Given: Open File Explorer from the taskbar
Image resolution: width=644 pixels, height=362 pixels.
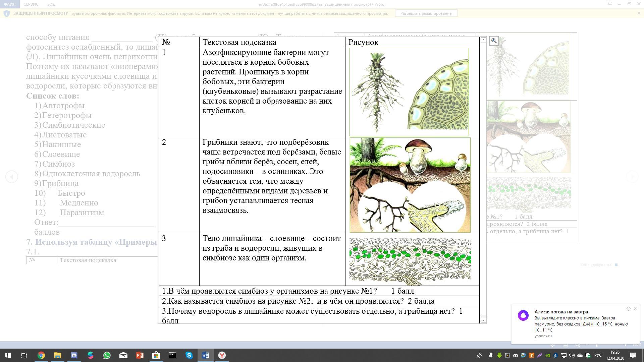Looking at the screenshot, I should [57, 355].
